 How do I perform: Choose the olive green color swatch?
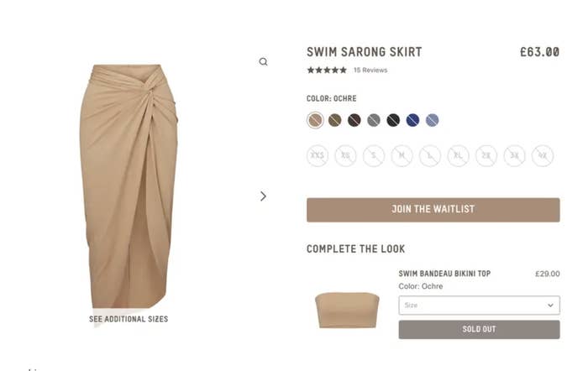tap(335, 120)
